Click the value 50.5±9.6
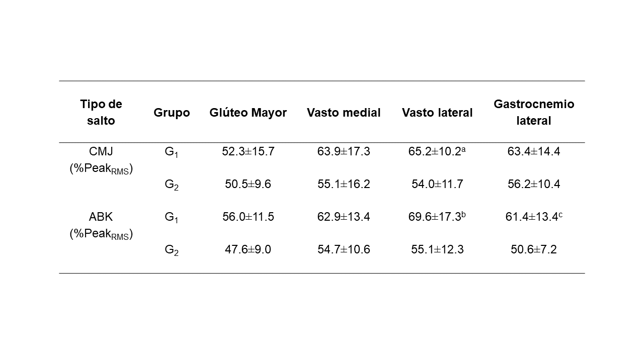The image size is (644, 362). (248, 184)
